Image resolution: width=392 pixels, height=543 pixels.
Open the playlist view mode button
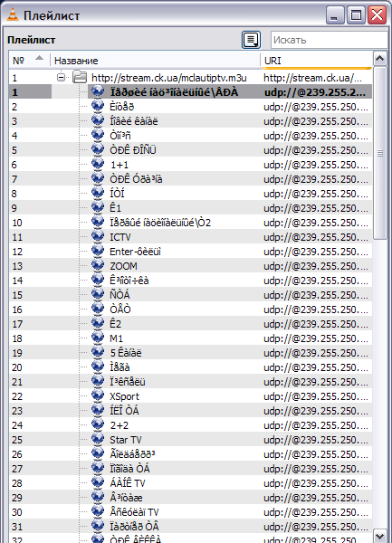point(251,40)
